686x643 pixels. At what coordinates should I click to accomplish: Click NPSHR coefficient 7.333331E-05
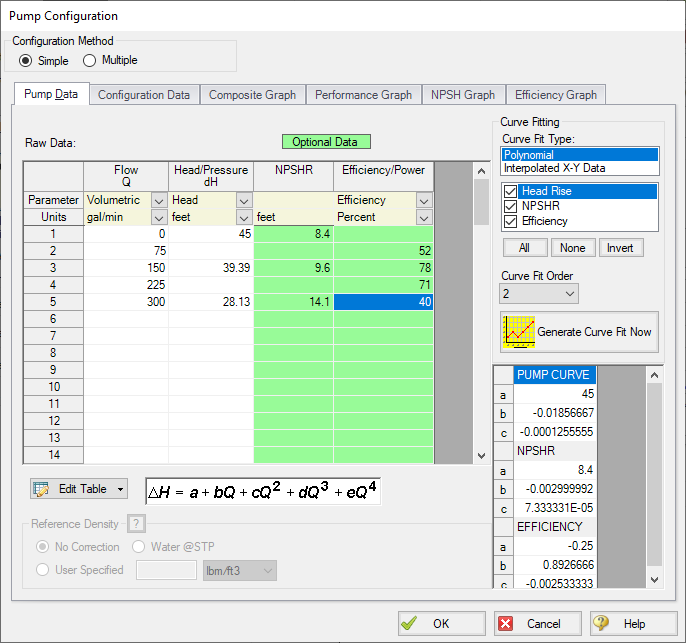[x=554, y=508]
